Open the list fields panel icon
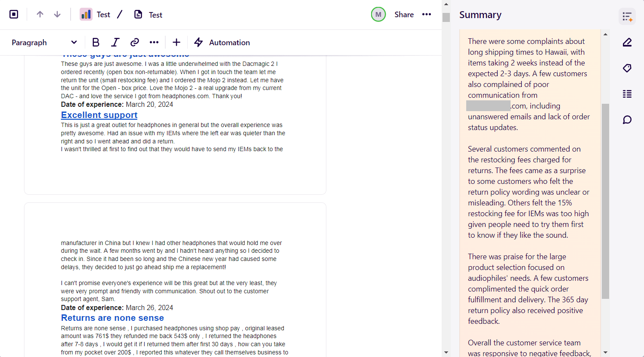 coord(627,94)
